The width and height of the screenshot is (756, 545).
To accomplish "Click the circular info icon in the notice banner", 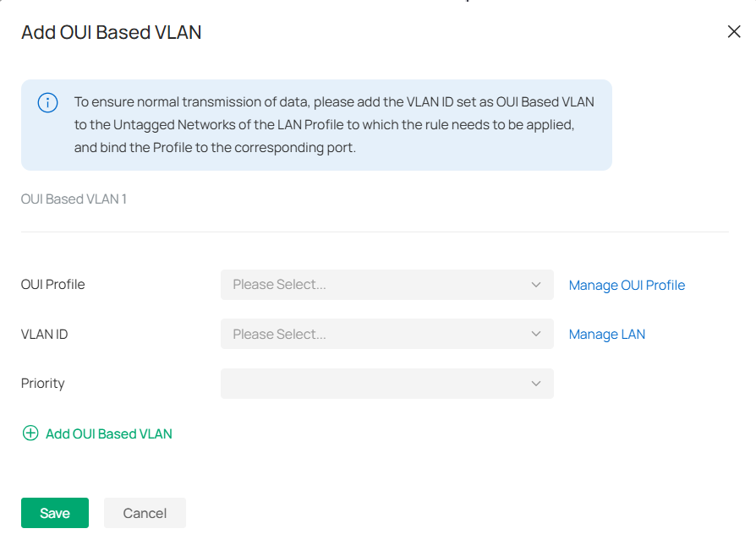I will (x=47, y=102).
